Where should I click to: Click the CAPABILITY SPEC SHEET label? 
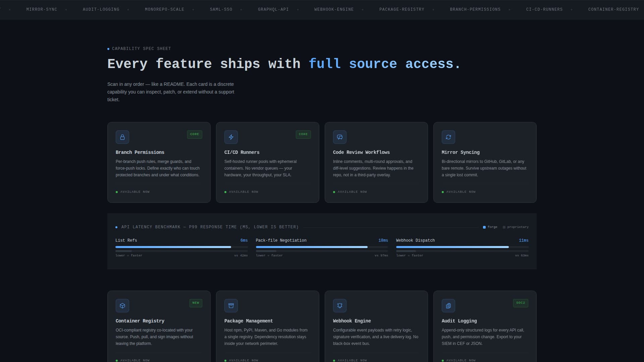tap(141, 49)
